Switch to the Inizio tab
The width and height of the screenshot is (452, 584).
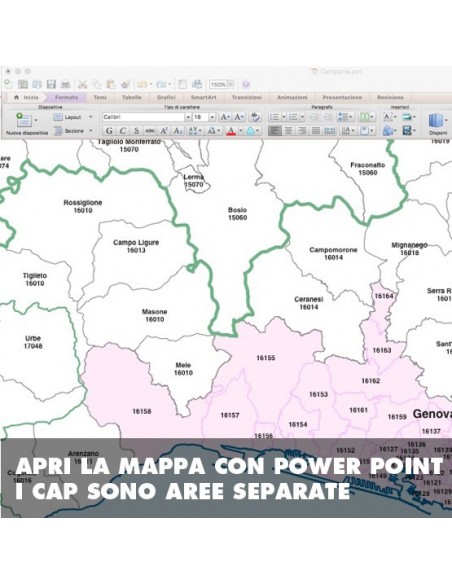tap(26, 97)
